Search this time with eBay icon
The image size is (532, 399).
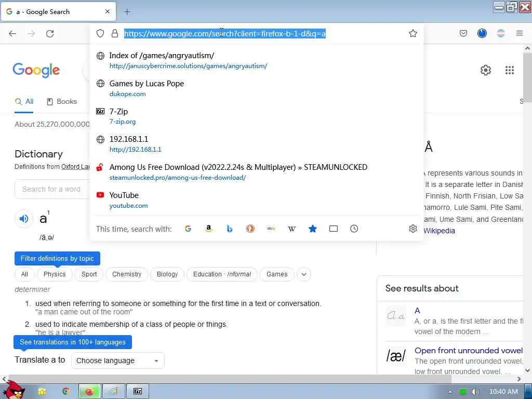(271, 229)
